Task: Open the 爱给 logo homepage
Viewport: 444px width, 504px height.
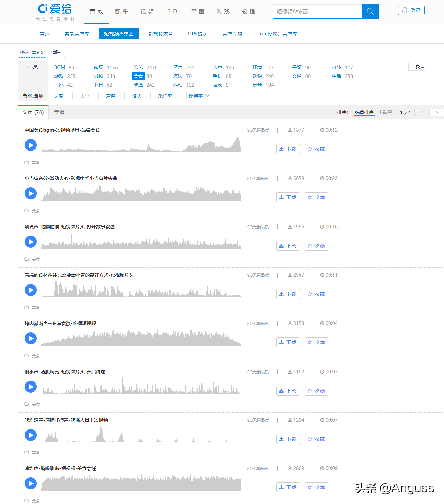Action: point(55,12)
